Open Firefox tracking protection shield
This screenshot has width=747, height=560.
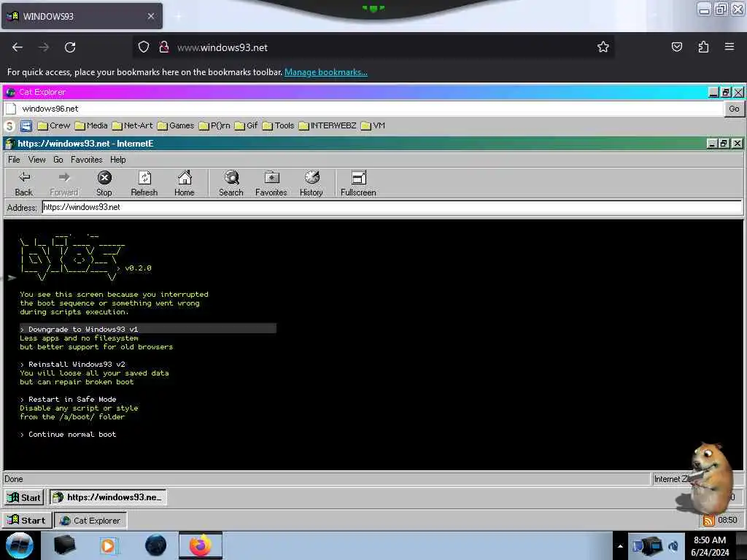(x=144, y=47)
